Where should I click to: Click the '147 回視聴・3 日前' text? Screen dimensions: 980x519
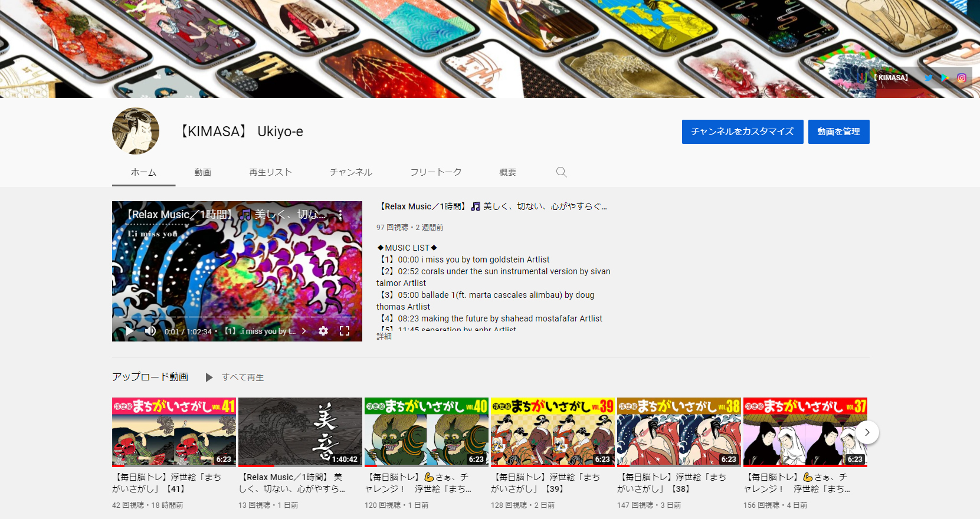tap(649, 505)
